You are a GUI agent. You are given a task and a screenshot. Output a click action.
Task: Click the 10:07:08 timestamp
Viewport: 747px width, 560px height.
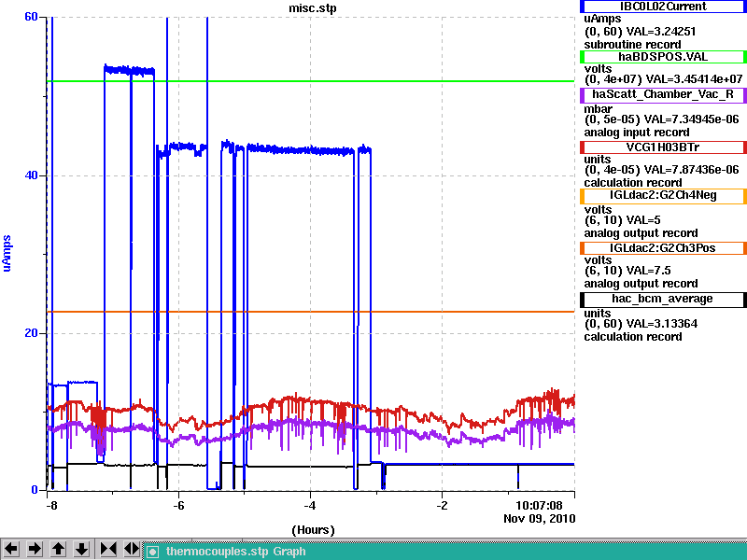[539, 505]
